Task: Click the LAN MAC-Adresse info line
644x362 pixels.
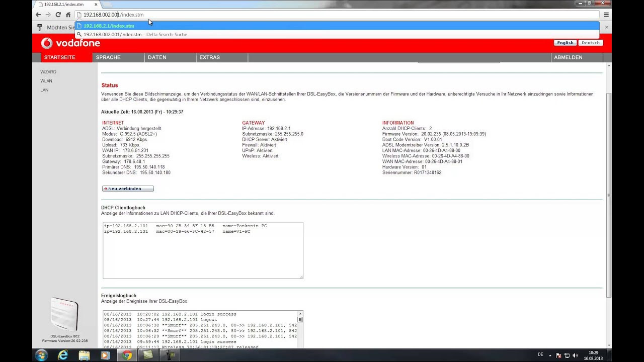Action: click(421, 150)
